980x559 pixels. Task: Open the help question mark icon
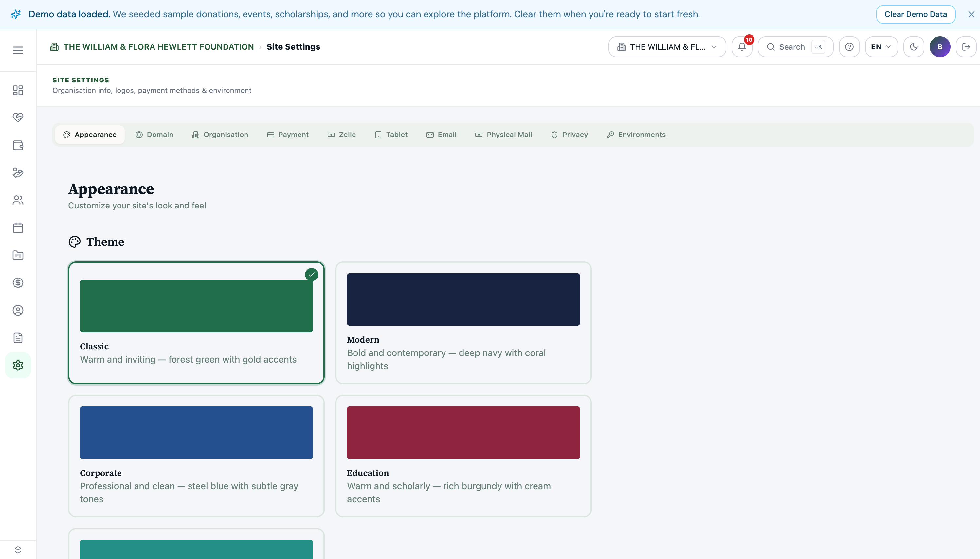click(x=849, y=47)
